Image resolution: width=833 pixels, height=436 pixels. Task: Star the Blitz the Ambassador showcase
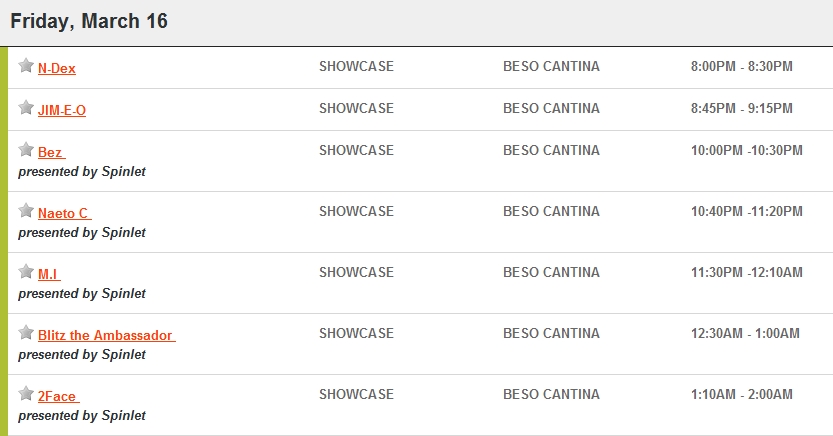pos(26,332)
